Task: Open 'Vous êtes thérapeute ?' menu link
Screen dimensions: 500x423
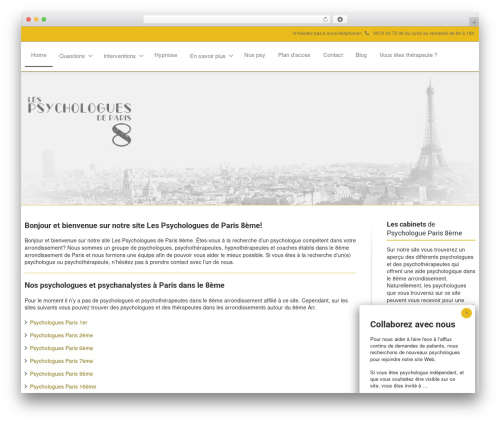Action: (408, 55)
